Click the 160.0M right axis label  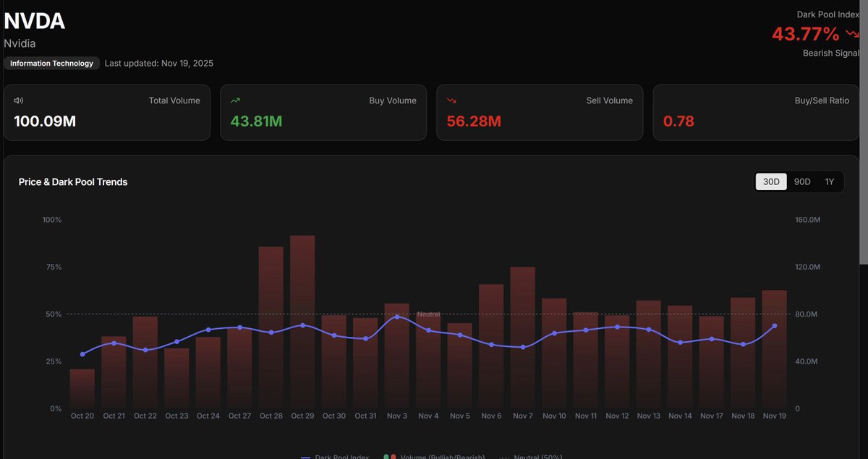tap(807, 220)
